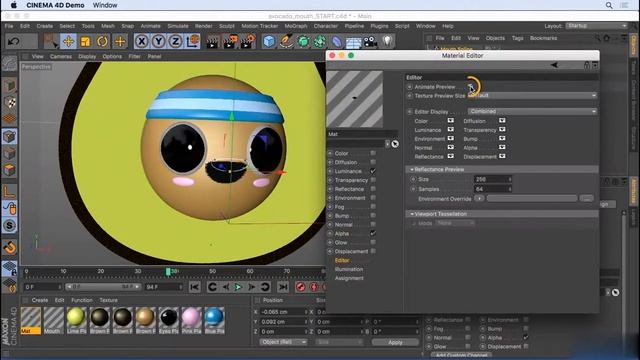The width and height of the screenshot is (640, 360).
Task: Click the Reflectance Preview Size field
Action: pyautogui.click(x=493, y=179)
